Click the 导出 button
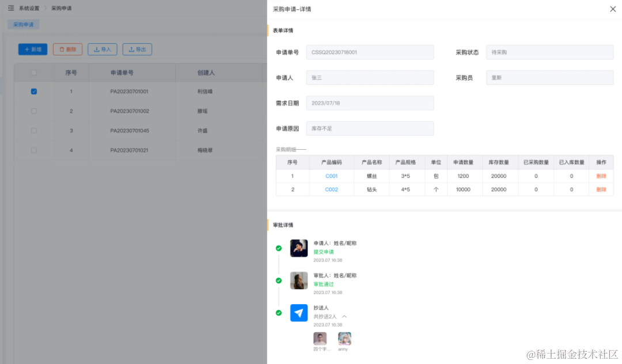622x364 pixels. (x=137, y=49)
